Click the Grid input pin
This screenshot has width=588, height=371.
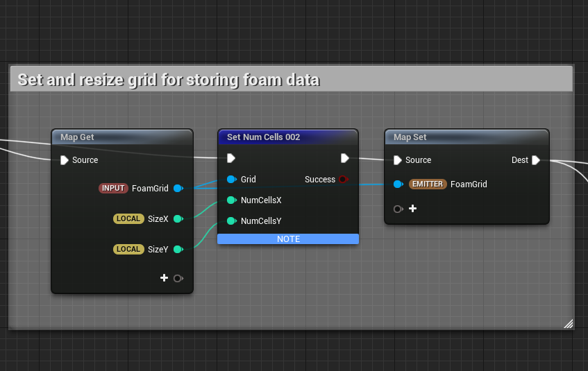click(231, 179)
